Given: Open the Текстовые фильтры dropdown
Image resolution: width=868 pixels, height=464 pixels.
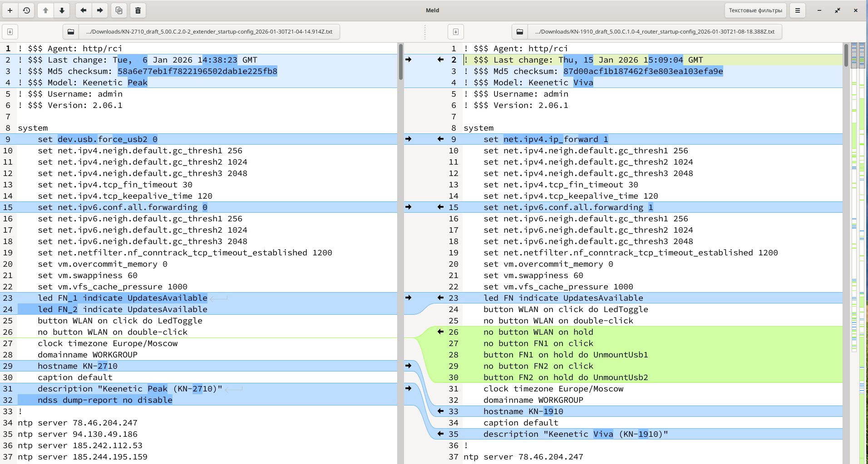Looking at the screenshot, I should [755, 10].
